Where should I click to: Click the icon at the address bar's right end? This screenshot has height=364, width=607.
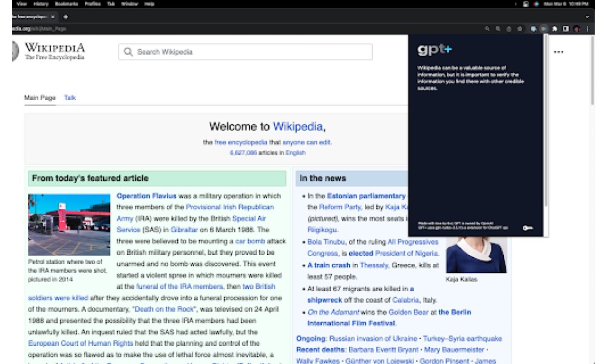pyautogui.click(x=520, y=29)
